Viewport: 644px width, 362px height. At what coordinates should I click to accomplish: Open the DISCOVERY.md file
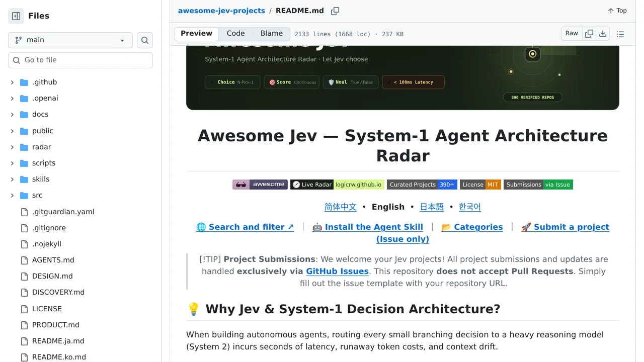pos(58,293)
